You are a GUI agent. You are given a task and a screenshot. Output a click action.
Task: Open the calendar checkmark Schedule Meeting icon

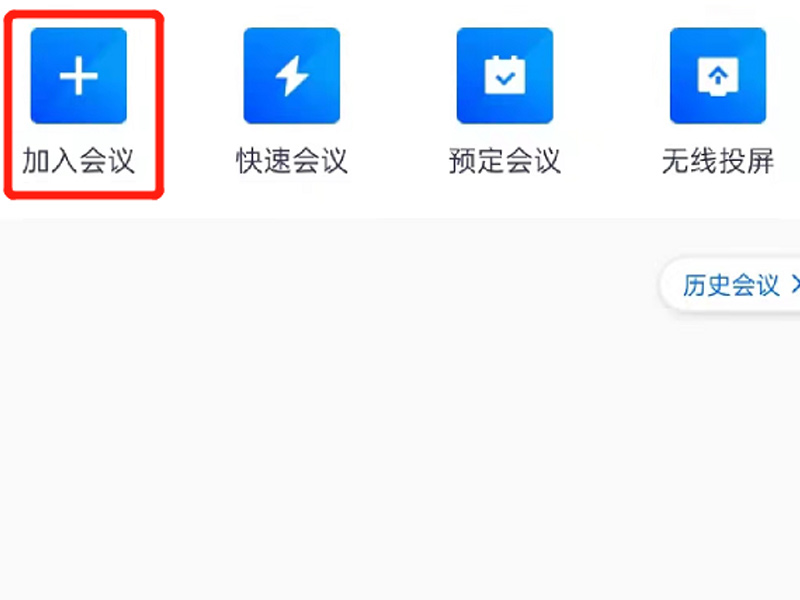(x=505, y=76)
